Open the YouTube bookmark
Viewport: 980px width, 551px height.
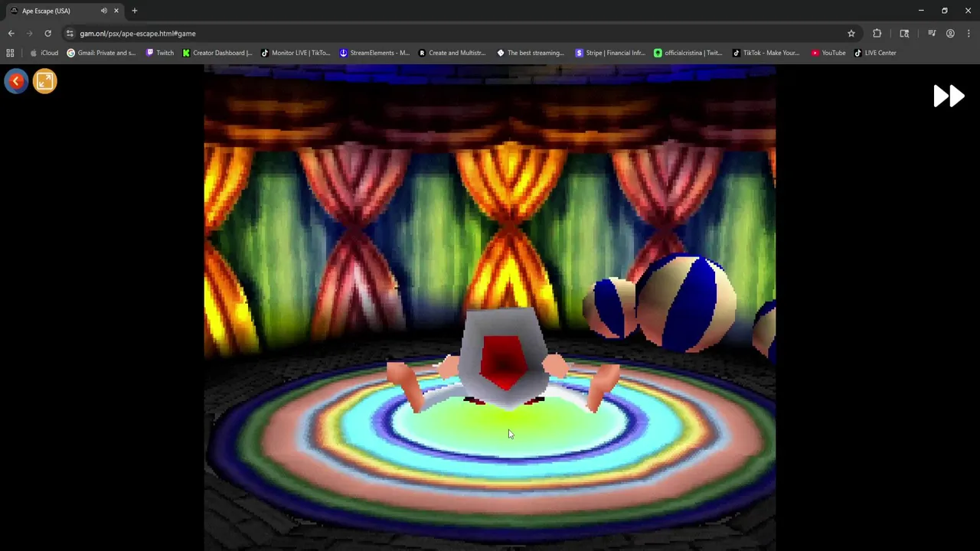828,53
